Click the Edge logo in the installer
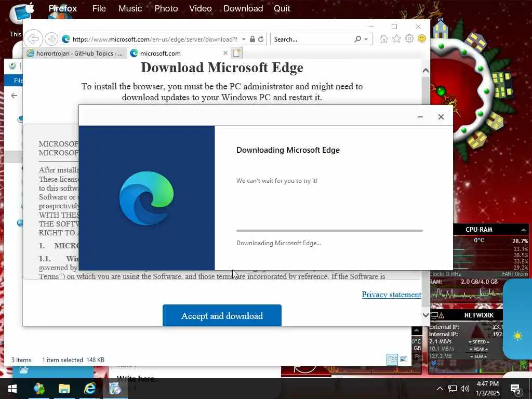The image size is (532, 399). pyautogui.click(x=146, y=198)
